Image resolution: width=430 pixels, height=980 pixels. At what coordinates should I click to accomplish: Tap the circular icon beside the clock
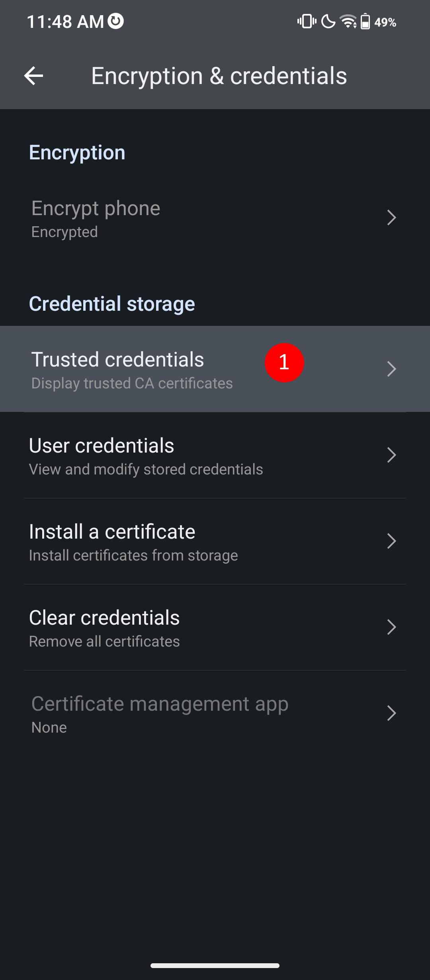click(x=116, y=21)
